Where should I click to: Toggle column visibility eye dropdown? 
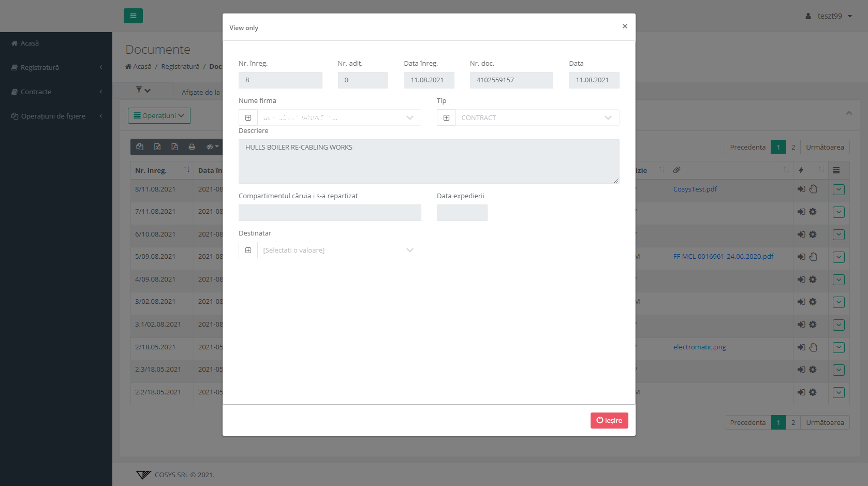212,147
